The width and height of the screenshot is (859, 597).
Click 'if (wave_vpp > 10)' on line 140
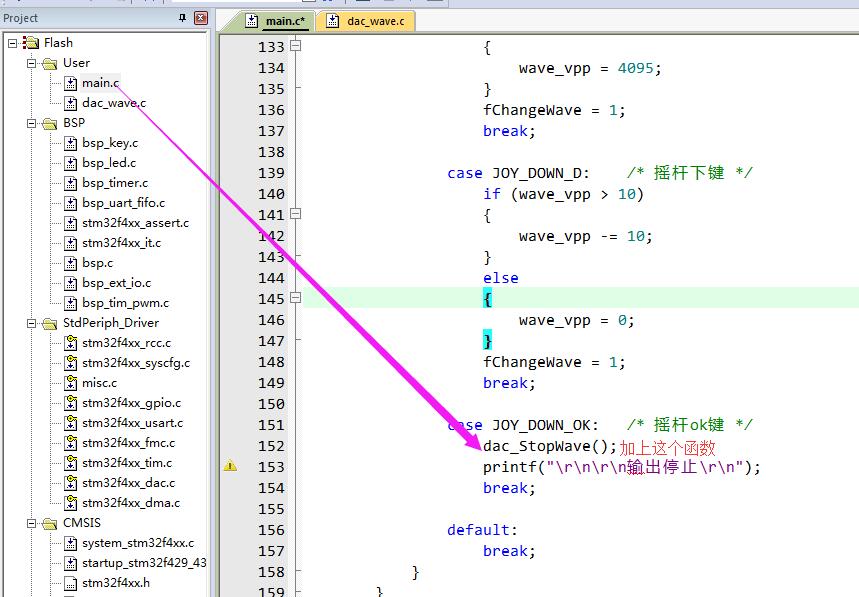[x=563, y=194]
